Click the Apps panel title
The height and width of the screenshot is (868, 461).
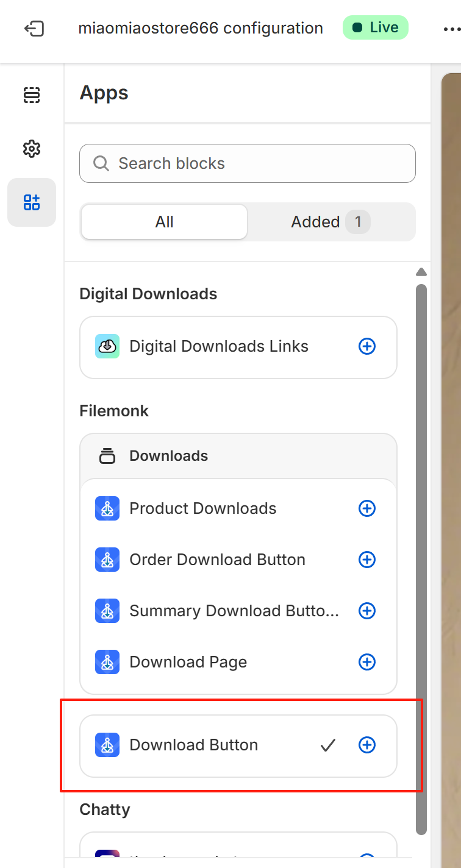tap(104, 93)
